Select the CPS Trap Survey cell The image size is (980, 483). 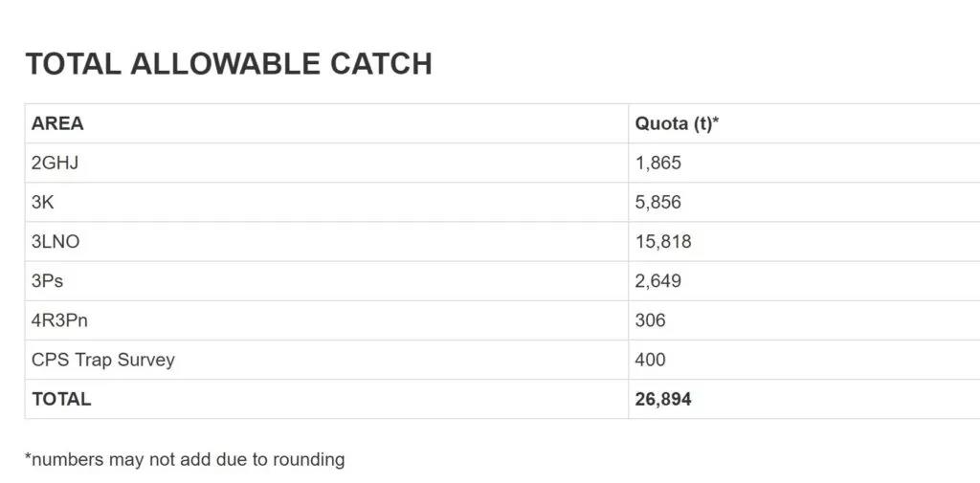click(x=103, y=361)
